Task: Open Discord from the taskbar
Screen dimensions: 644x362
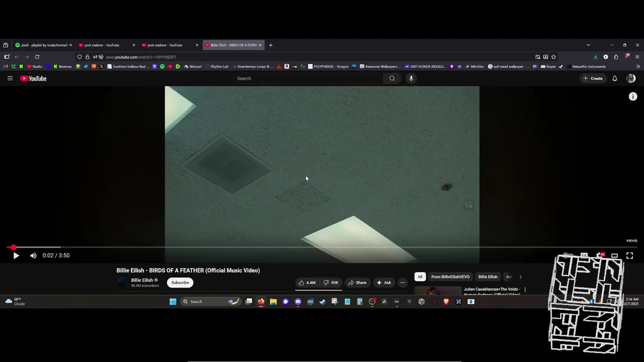Action: [298, 302]
